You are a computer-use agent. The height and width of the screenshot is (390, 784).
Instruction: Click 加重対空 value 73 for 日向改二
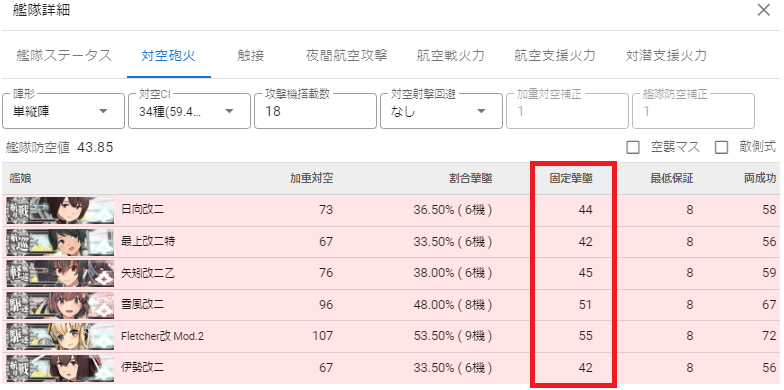[x=326, y=210]
